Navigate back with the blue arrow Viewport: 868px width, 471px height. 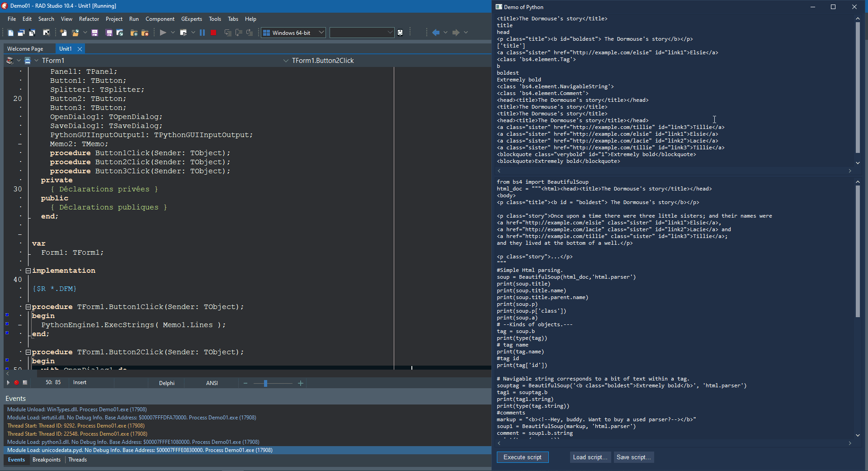436,33
